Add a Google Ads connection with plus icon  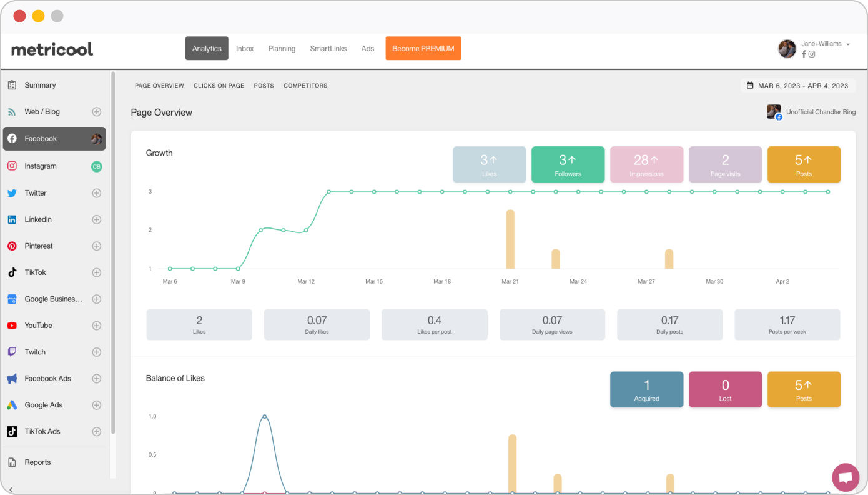[x=97, y=405]
